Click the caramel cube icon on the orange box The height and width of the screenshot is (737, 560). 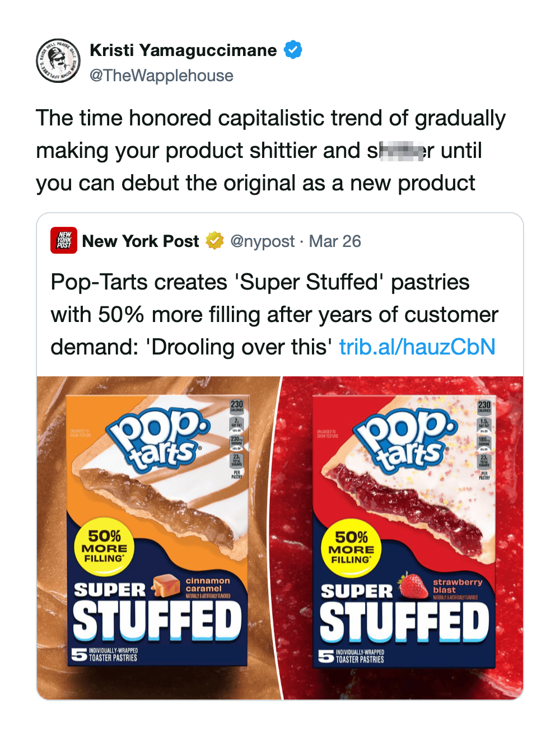[166, 585]
